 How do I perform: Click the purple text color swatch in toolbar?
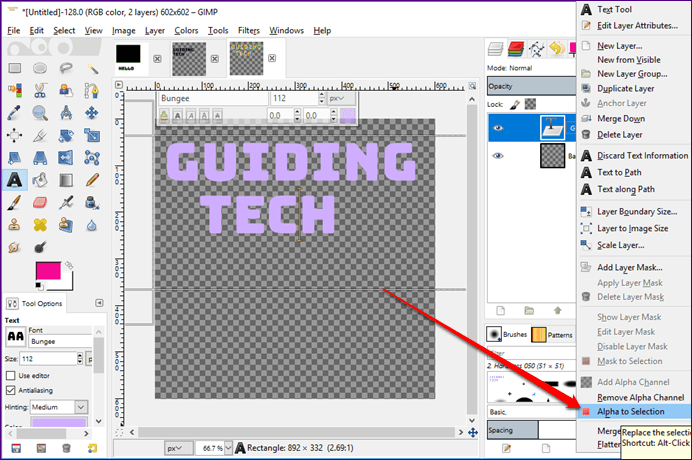(x=348, y=116)
